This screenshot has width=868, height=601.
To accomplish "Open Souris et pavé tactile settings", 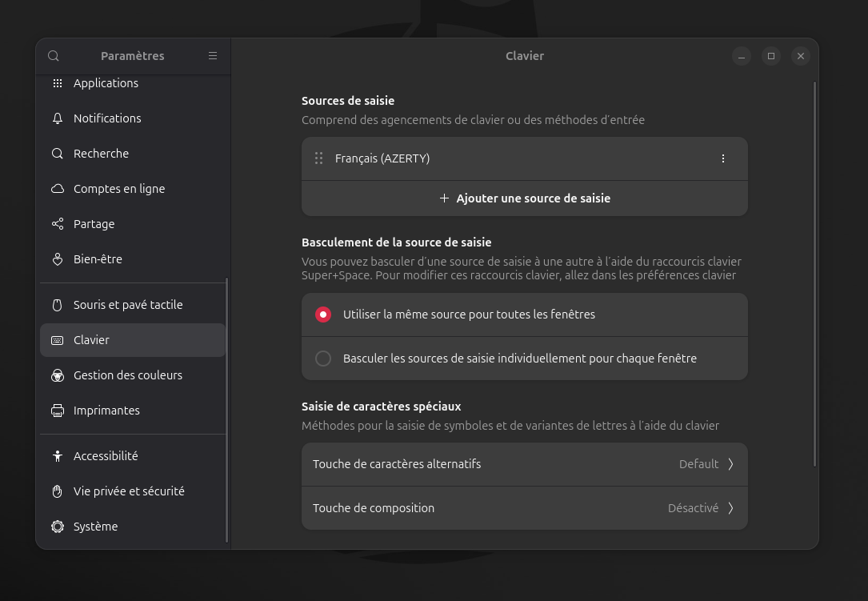I will click(x=128, y=305).
